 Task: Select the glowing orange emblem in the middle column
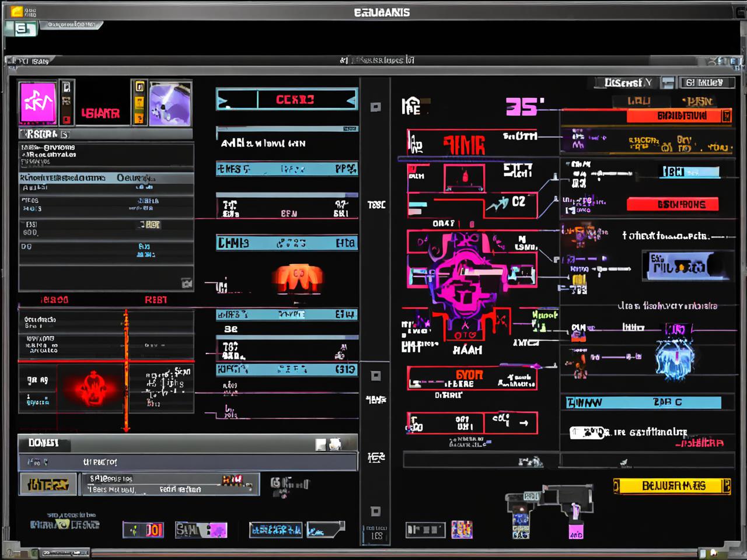coord(298,279)
